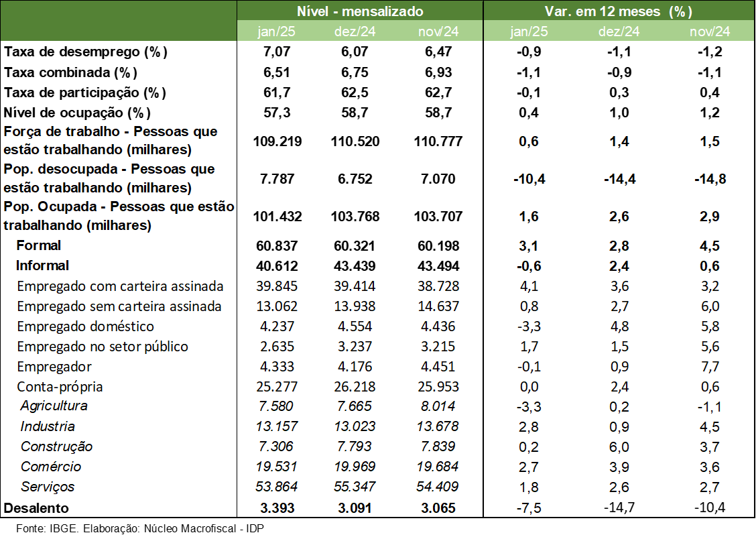The height and width of the screenshot is (539, 756).
Task: Click the Serviços value 55.347
Action: tap(355, 487)
